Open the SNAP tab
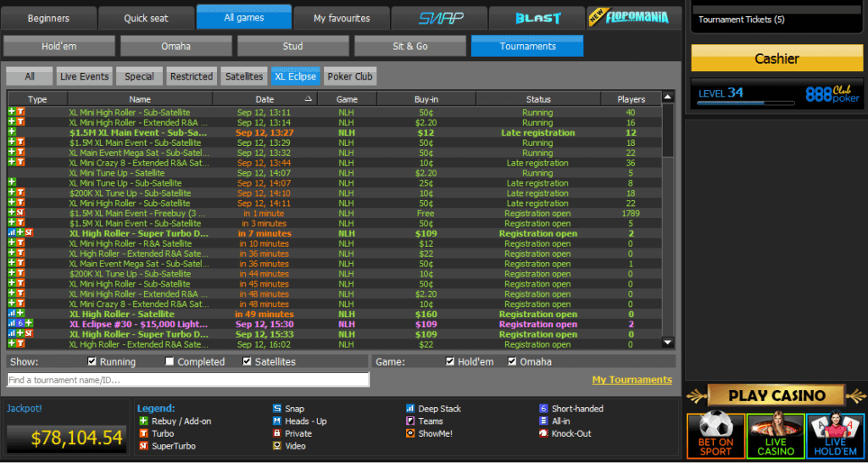 click(439, 19)
